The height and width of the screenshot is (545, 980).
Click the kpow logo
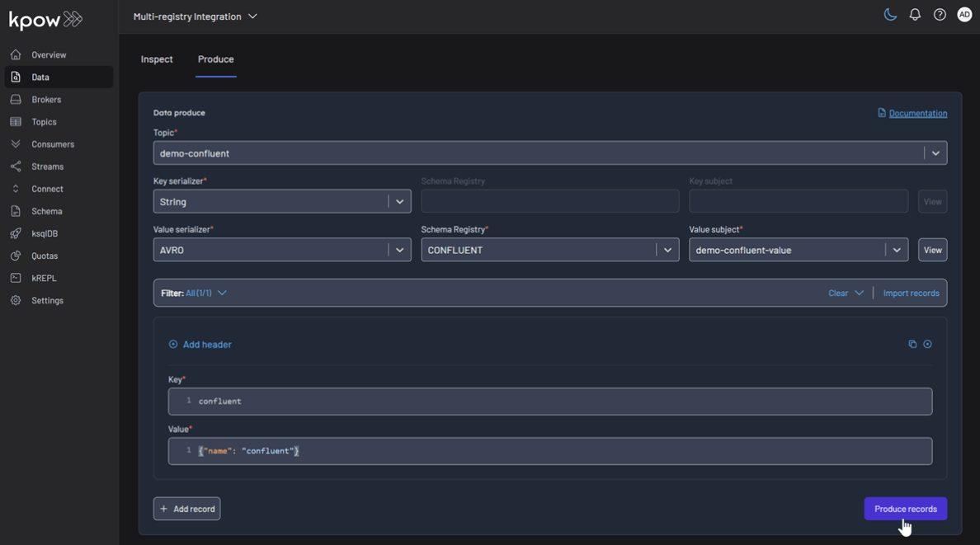pyautogui.click(x=45, y=19)
